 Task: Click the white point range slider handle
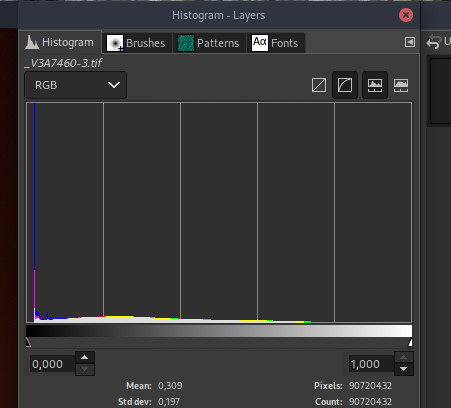[x=410, y=342]
